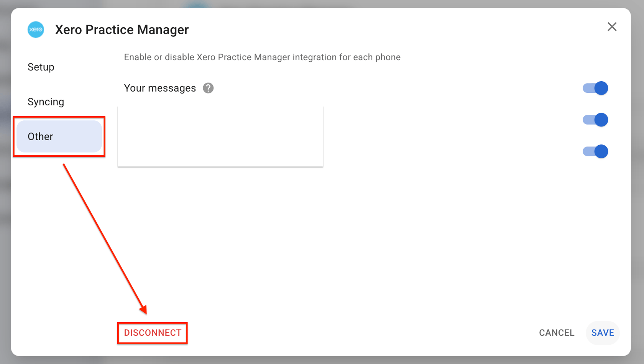644x364 pixels.
Task: Select the circular Xero badge in the header
Action: coord(36,30)
